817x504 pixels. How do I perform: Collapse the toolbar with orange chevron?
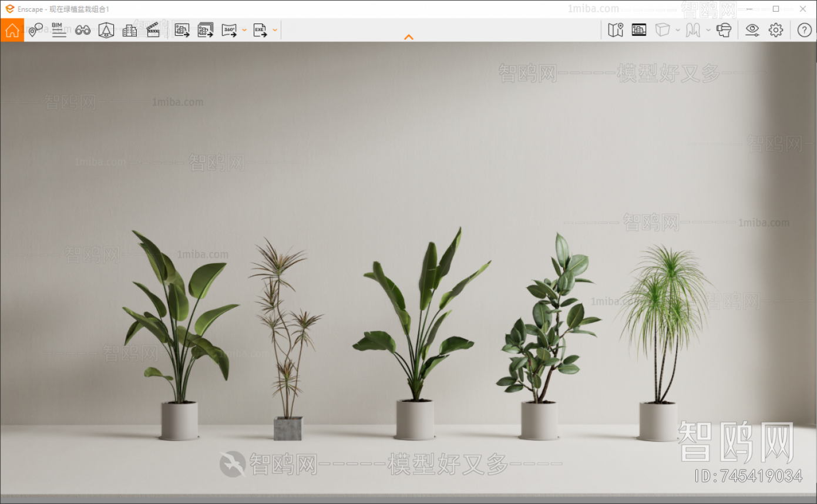[x=409, y=37]
